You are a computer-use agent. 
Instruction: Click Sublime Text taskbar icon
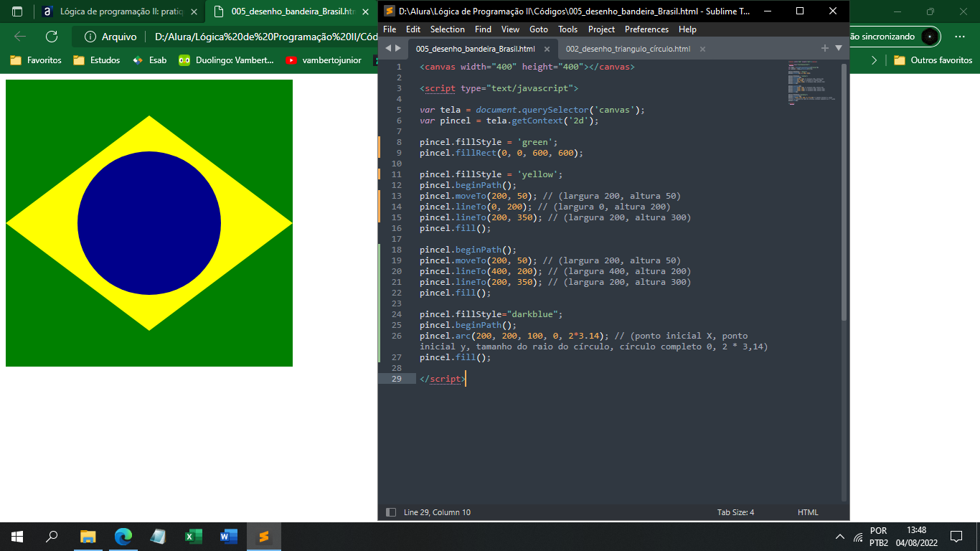tap(263, 537)
